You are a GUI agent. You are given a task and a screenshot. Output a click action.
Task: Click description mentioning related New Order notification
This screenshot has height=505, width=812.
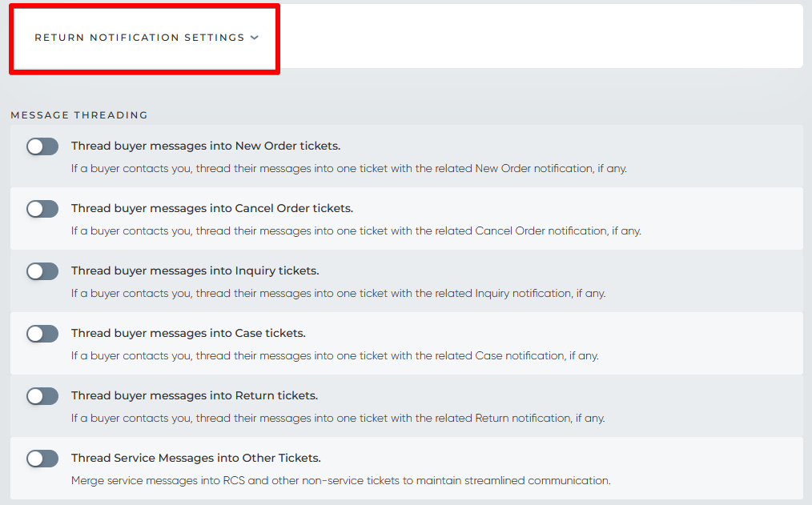[348, 169]
